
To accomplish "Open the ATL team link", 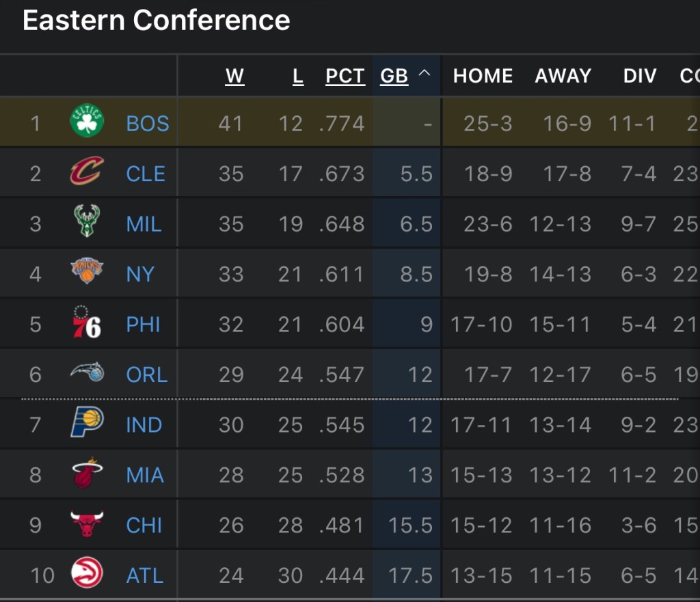I will coord(145,575).
